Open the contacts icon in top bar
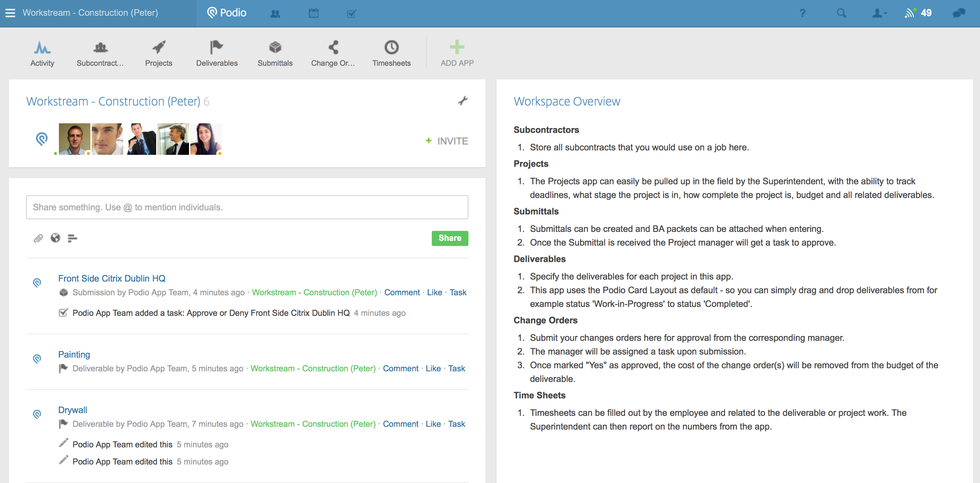980x483 pixels. (x=275, y=14)
